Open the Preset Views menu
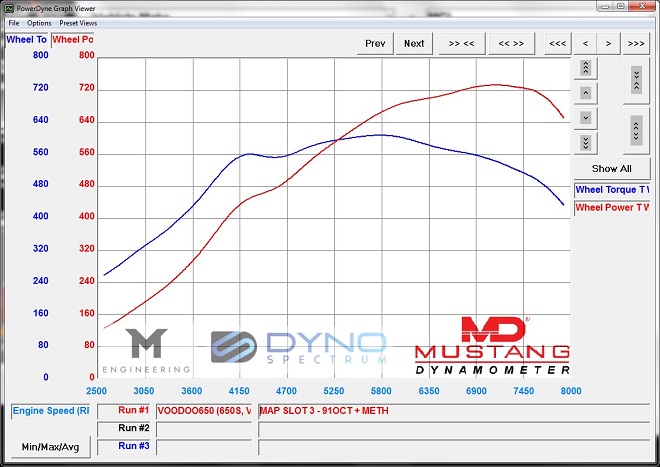Image resolution: width=660 pixels, height=467 pixels. coord(77,22)
